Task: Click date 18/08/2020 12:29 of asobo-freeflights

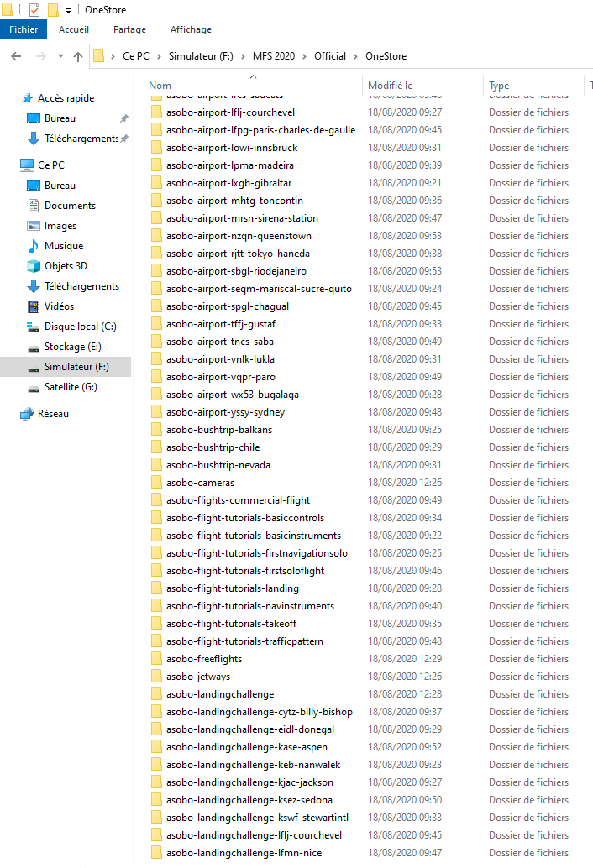Action: 406,659
